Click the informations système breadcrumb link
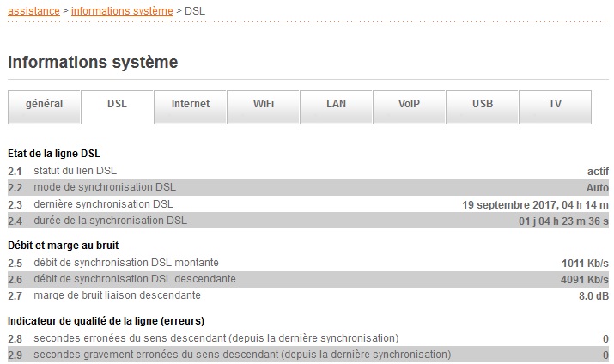 tap(121, 11)
